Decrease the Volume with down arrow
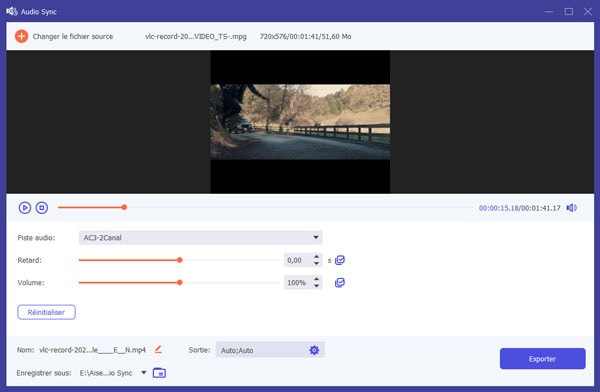Viewport: 600px width, 392px height. coord(316,286)
